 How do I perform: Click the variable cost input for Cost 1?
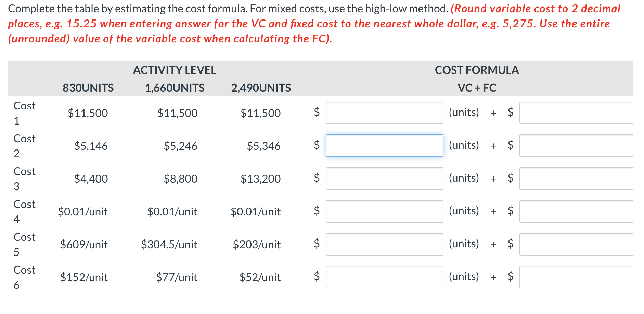384,113
